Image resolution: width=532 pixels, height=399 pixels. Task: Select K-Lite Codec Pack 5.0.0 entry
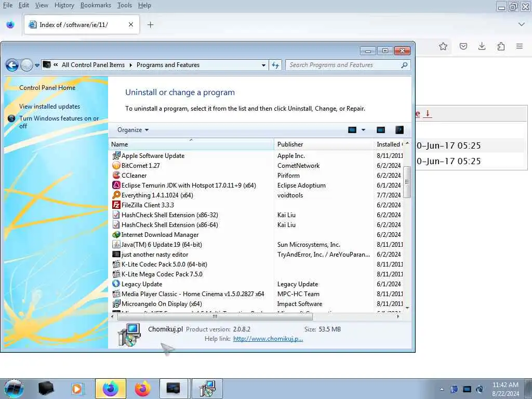(x=257, y=264)
